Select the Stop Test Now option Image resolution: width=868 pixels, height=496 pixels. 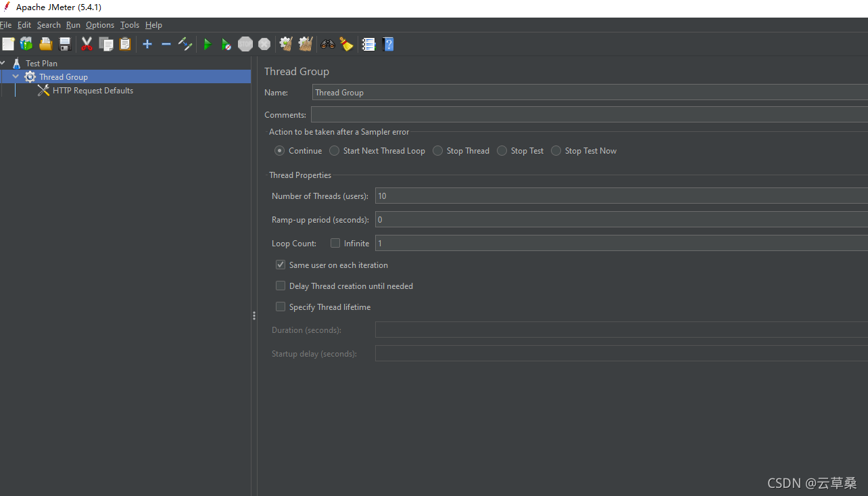tap(556, 151)
